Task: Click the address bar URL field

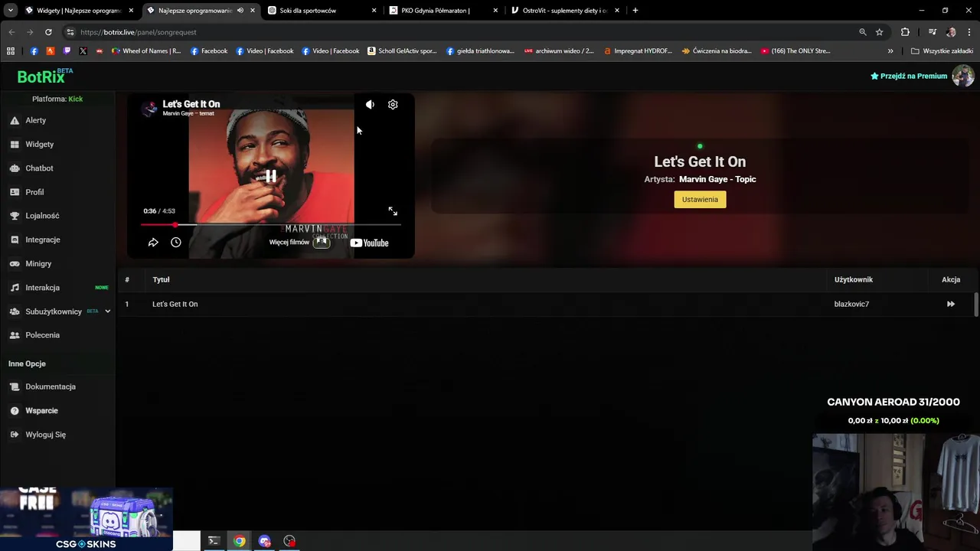Action: click(459, 32)
